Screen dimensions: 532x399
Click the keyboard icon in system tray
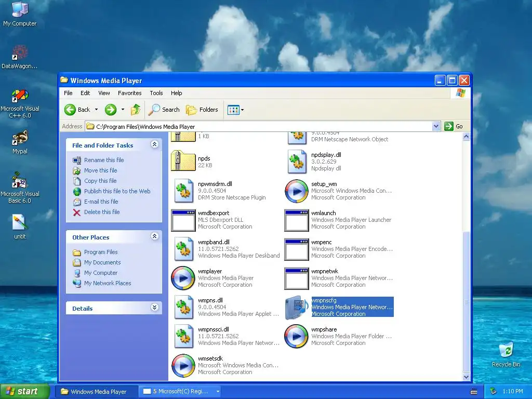coord(474,392)
